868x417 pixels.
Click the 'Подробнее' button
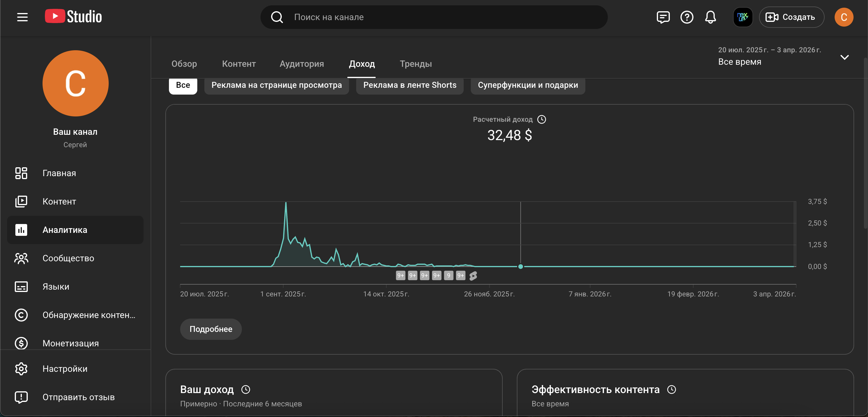coord(211,329)
